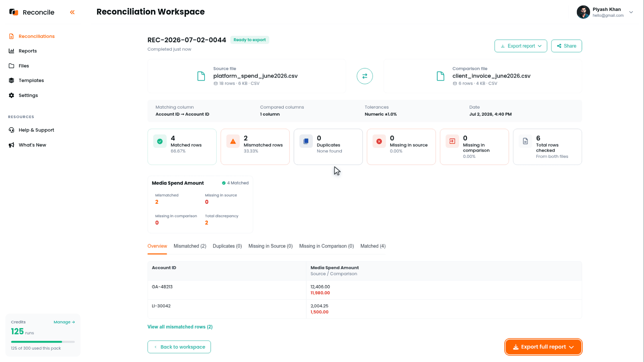Viewport: 644px width, 362px height.
Task: Collapse the sidebar with double-chevron icon
Action: [x=72, y=12]
